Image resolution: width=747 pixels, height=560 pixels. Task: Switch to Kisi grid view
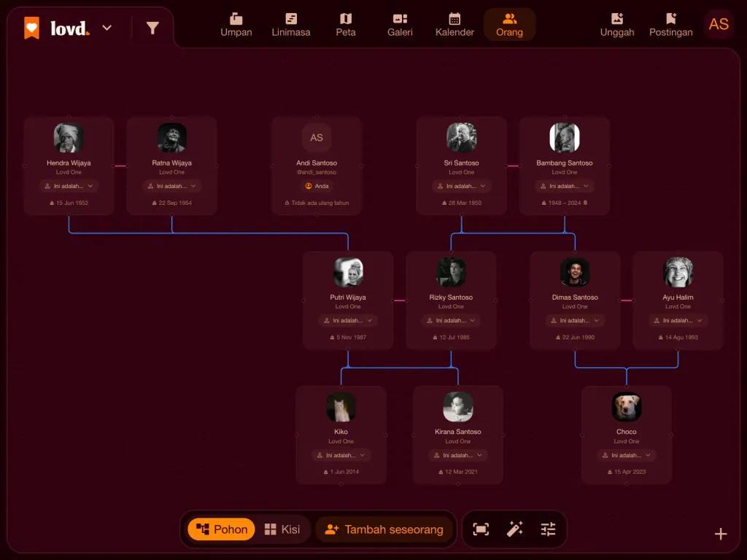(x=282, y=529)
